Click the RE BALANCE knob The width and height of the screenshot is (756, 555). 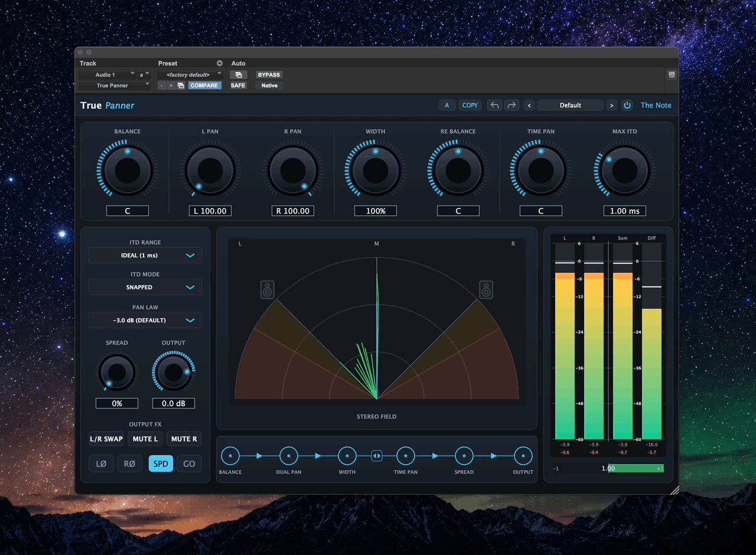click(458, 171)
